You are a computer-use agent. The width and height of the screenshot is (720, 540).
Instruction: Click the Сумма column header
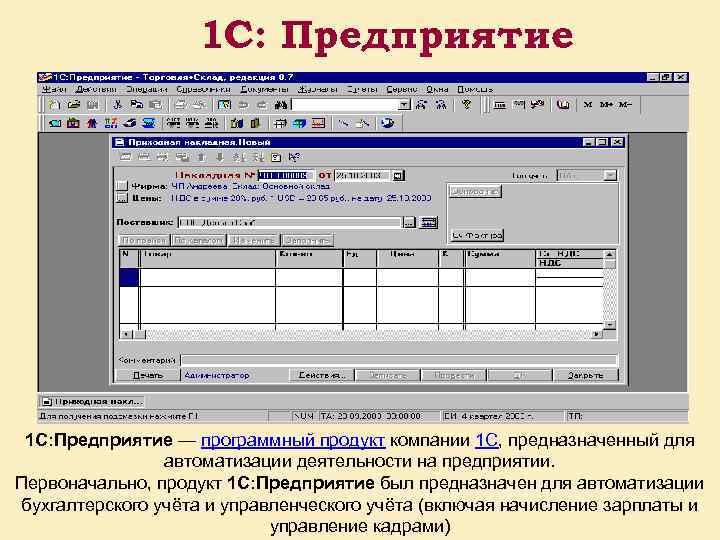tap(500, 259)
